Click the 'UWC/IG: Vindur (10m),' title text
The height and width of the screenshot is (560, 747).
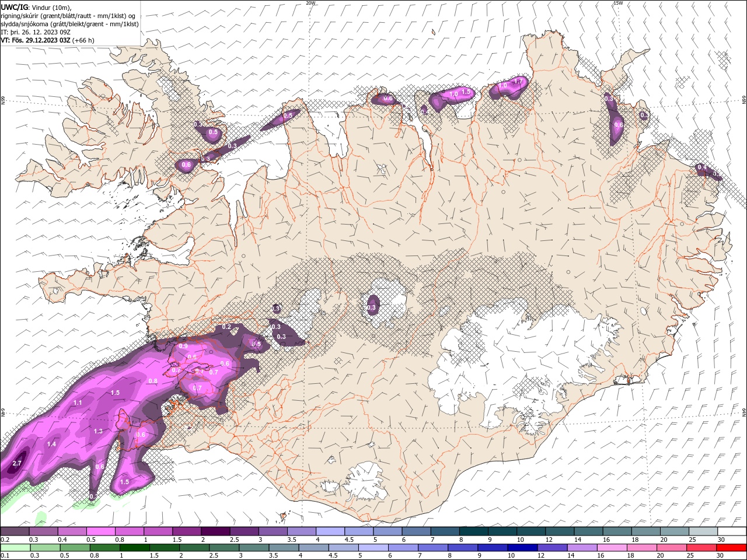pyautogui.click(x=36, y=7)
